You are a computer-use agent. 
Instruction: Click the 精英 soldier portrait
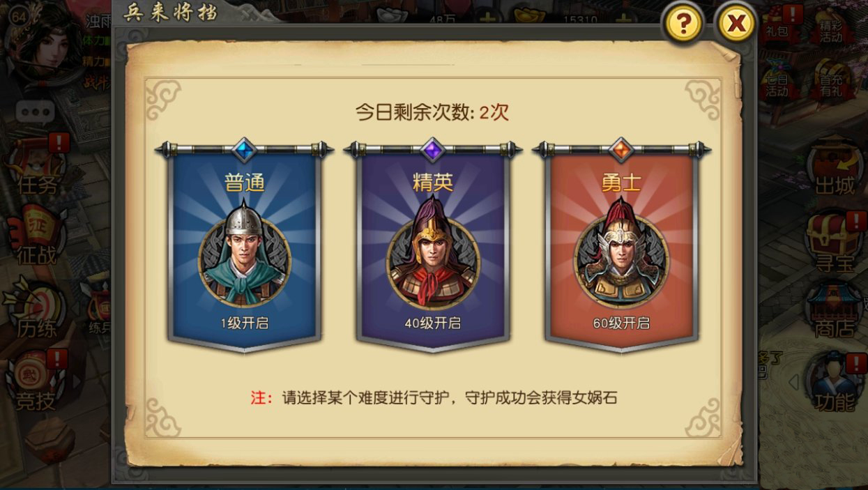point(433,255)
